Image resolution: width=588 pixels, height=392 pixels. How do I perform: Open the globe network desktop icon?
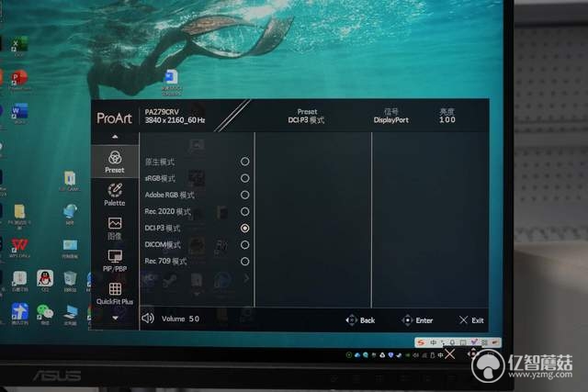click(70, 213)
